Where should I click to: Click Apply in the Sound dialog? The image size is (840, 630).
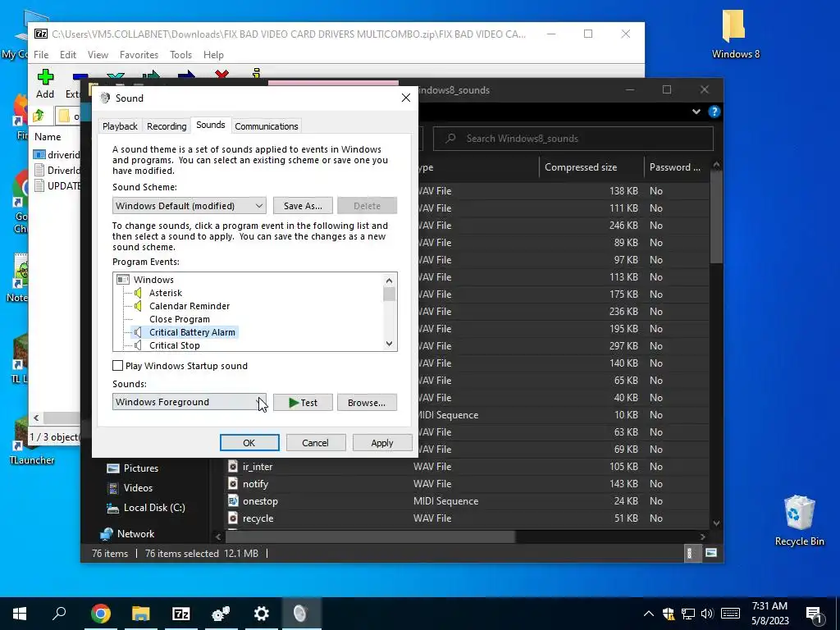(382, 442)
